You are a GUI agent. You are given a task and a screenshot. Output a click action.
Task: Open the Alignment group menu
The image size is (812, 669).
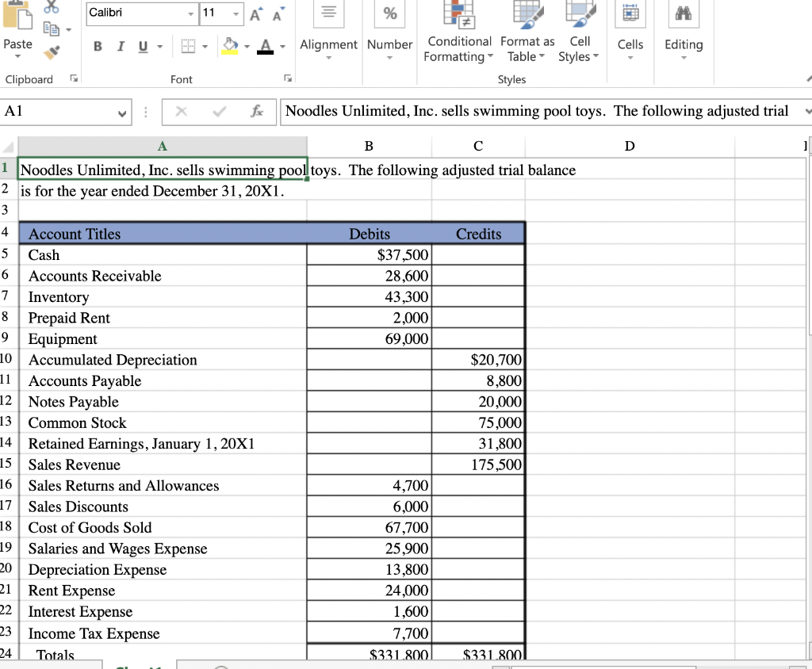(329, 32)
